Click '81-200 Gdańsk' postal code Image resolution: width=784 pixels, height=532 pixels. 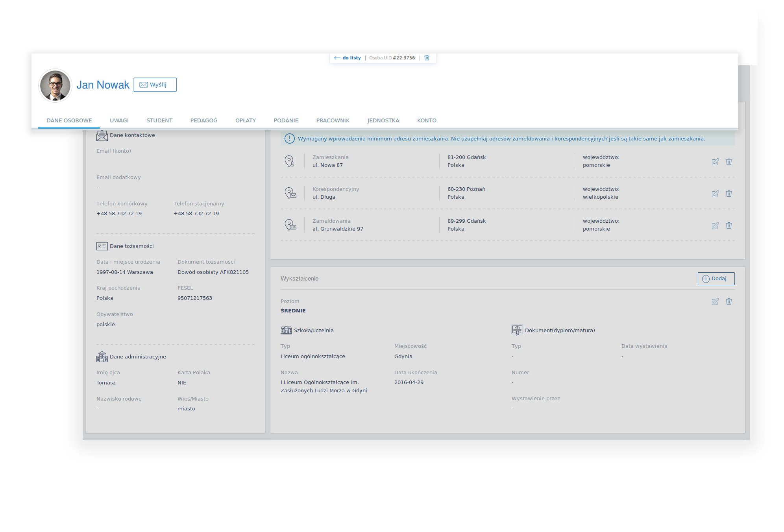click(467, 157)
